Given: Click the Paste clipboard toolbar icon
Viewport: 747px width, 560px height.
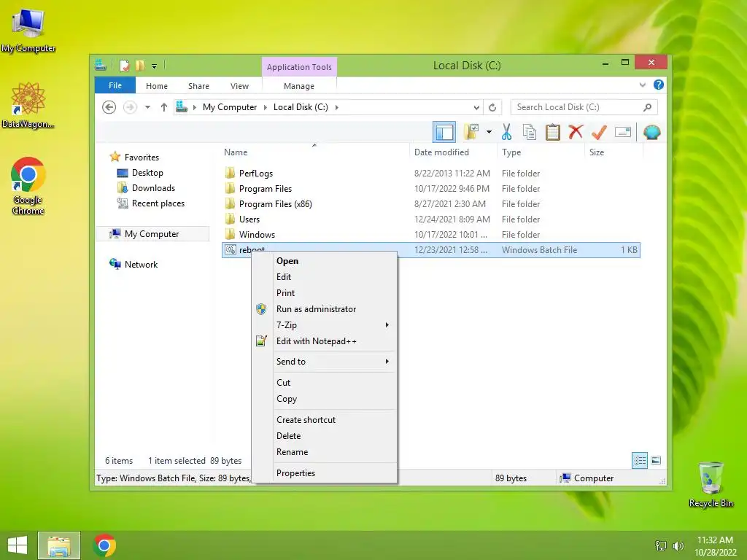Looking at the screenshot, I should 553,133.
